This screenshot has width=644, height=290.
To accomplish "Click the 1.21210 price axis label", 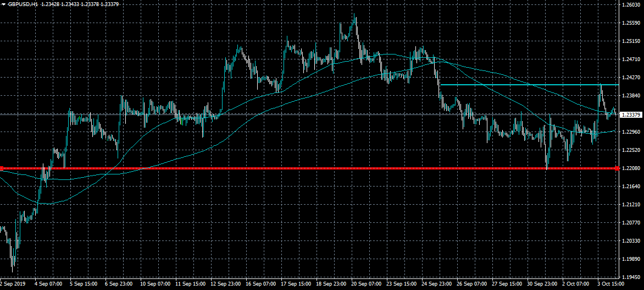I will [x=631, y=205].
